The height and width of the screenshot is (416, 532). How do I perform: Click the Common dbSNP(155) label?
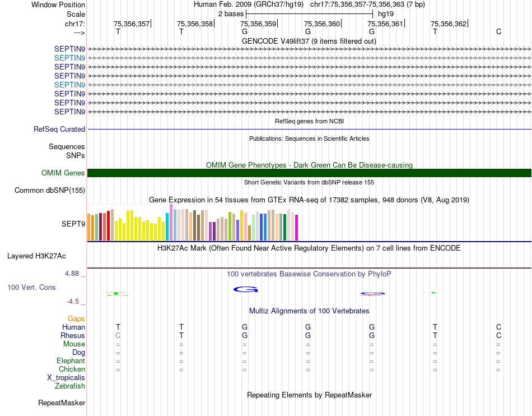tap(50, 190)
